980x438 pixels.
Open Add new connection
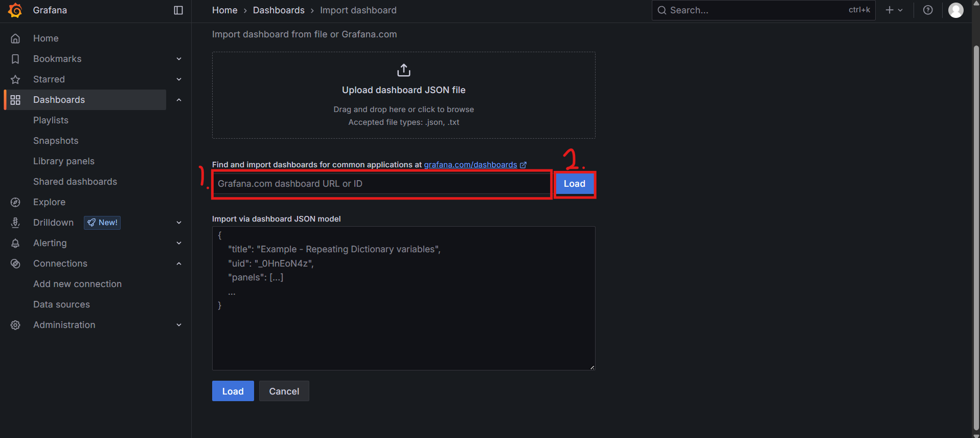click(x=77, y=284)
